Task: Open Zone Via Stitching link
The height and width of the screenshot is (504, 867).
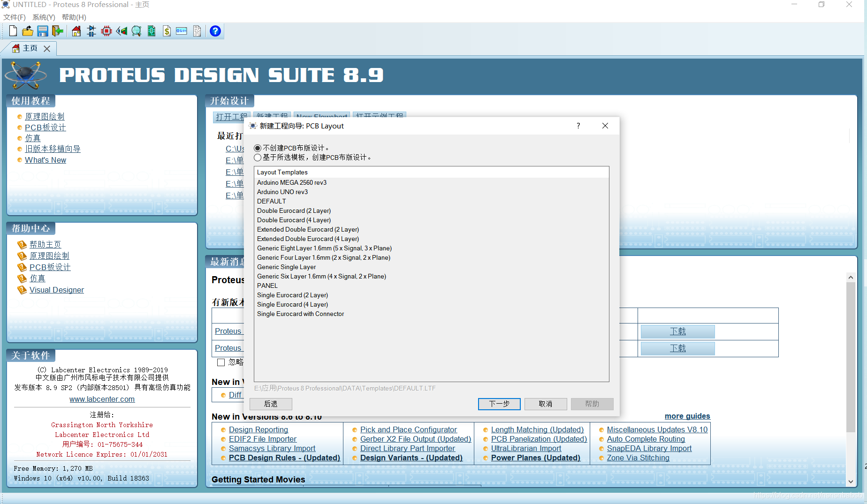Action: [x=638, y=458]
